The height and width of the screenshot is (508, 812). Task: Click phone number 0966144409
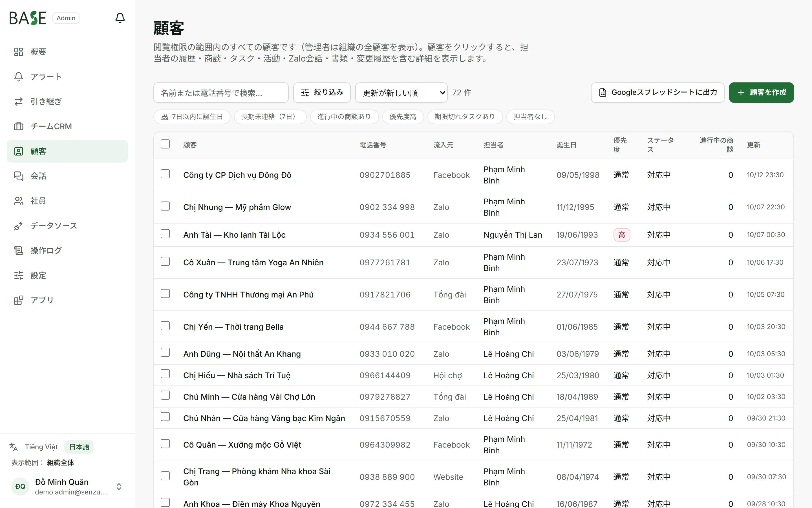pyautogui.click(x=385, y=375)
